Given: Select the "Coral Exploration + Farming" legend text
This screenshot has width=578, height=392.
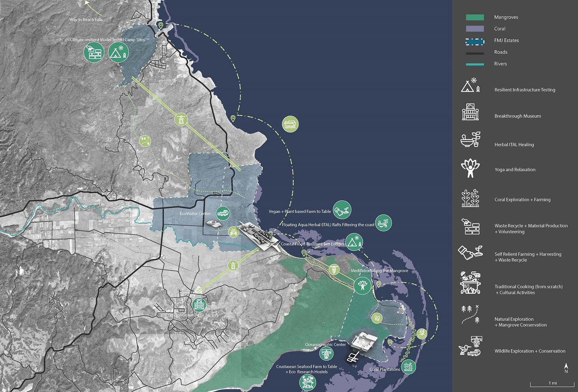Looking at the screenshot, I should (x=522, y=200).
